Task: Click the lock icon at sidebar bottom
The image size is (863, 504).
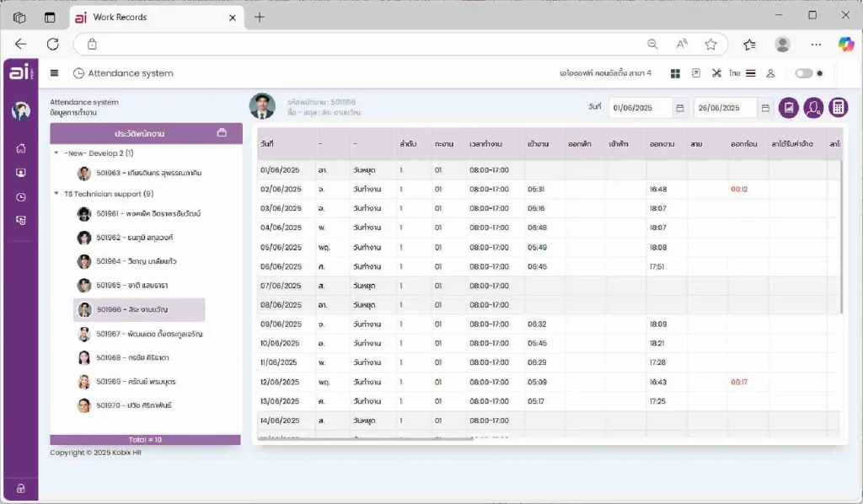Action: tap(20, 488)
